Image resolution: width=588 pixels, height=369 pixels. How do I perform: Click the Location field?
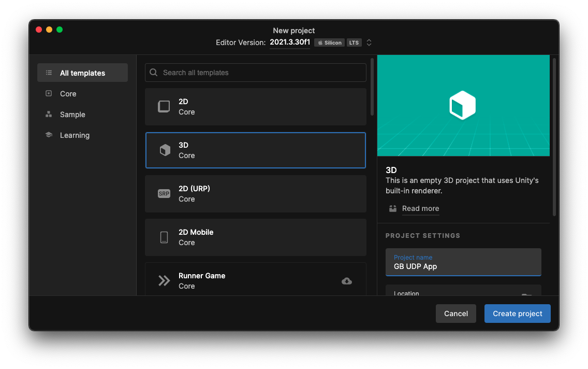pyautogui.click(x=463, y=290)
